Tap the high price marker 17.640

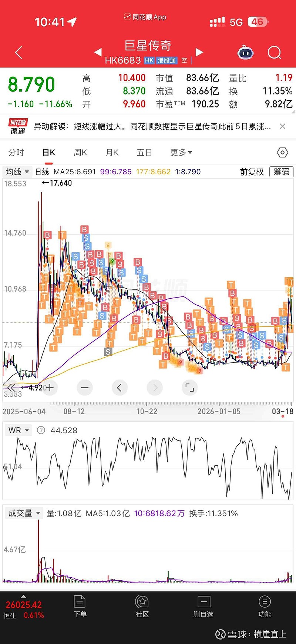[x=57, y=183]
